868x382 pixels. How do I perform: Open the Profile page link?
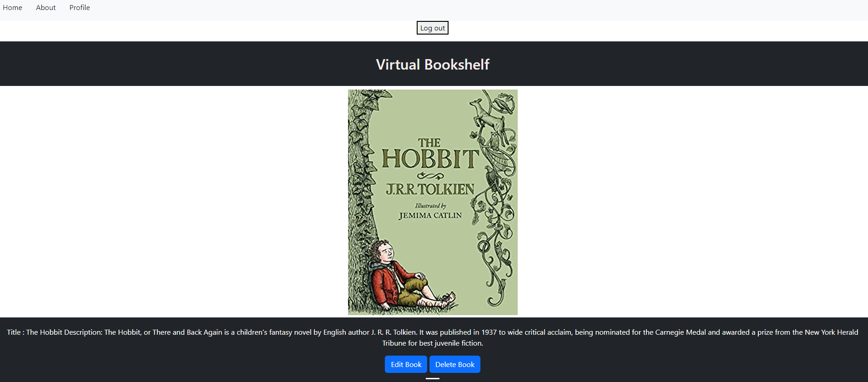[x=80, y=8]
